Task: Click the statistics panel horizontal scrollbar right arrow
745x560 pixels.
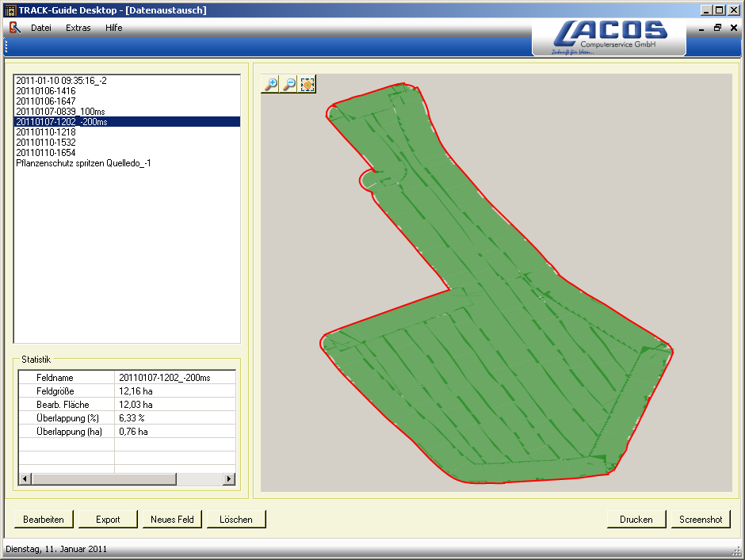Action: pos(230,479)
